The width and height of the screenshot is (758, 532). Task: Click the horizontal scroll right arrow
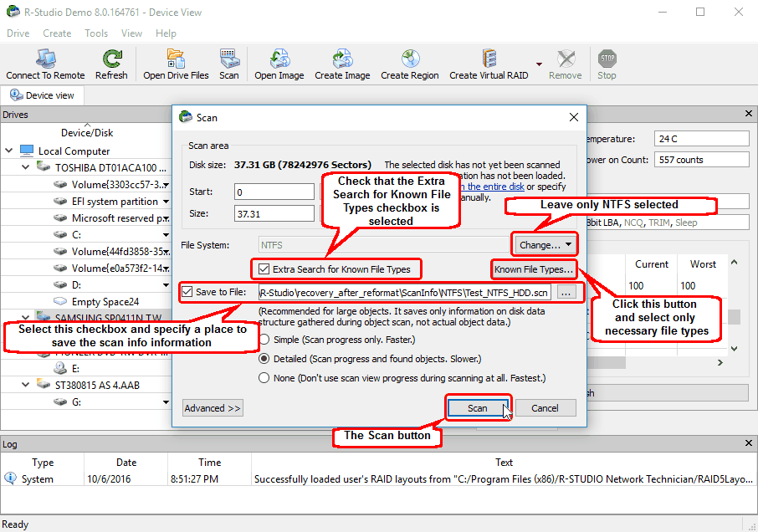point(720,362)
